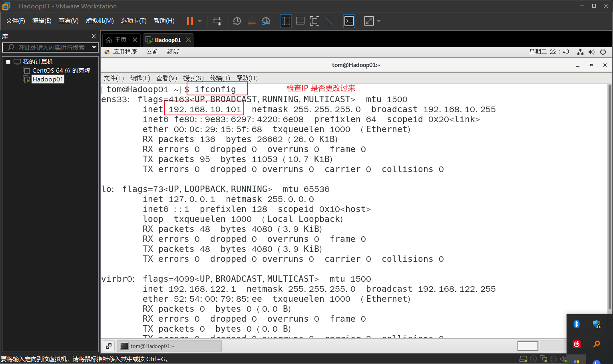Close the library panel

click(94, 36)
